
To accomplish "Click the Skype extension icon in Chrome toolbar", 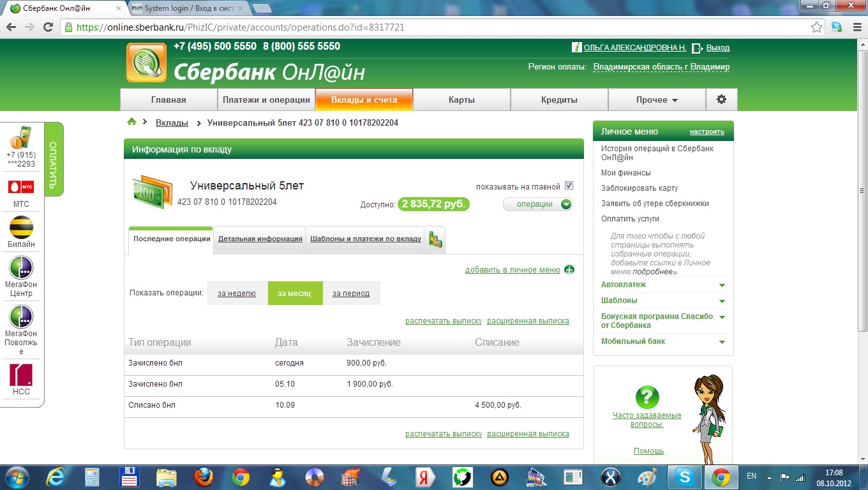I will tap(836, 27).
